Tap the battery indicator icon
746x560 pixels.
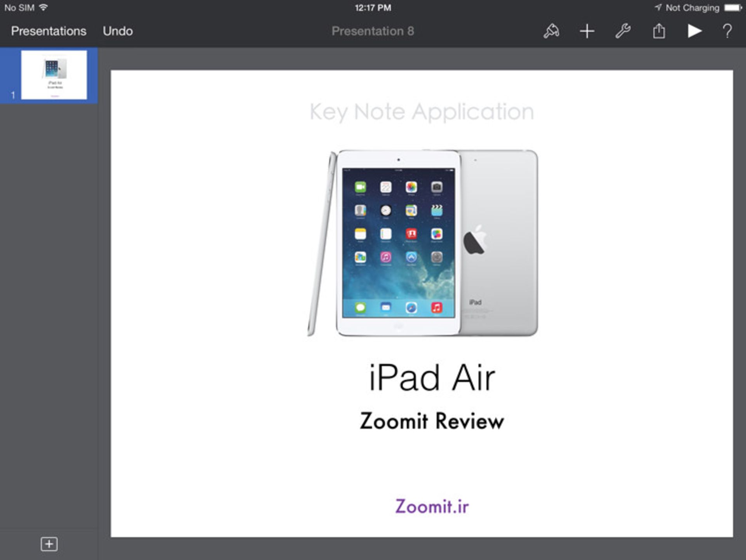733,8
